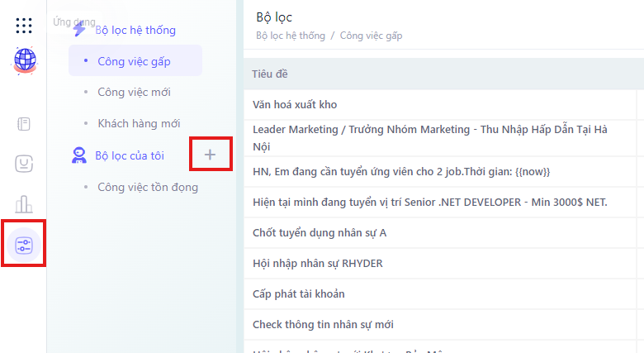This screenshot has height=353, width=644.
Task: Open the notebook icon in sidebar
Action: [24, 124]
